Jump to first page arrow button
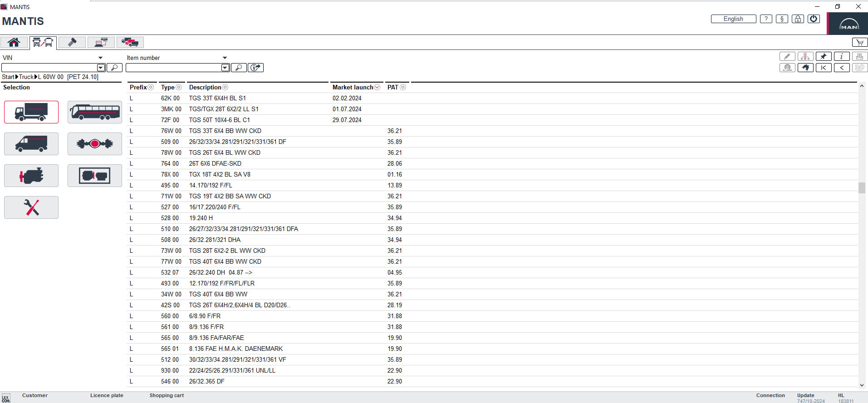The width and height of the screenshot is (868, 403). click(824, 68)
